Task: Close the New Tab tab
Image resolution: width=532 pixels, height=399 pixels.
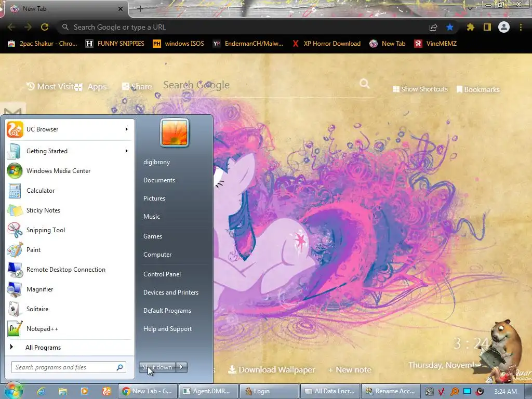Action: [x=121, y=9]
